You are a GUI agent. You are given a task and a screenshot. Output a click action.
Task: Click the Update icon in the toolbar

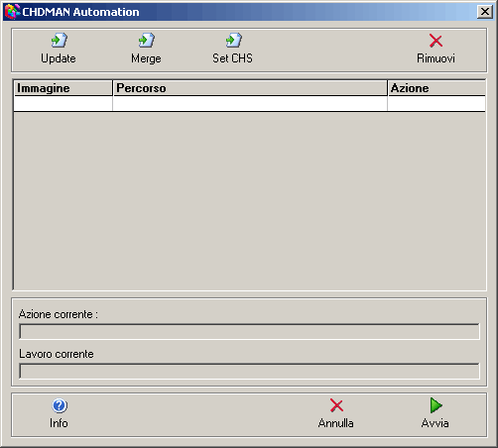point(60,41)
